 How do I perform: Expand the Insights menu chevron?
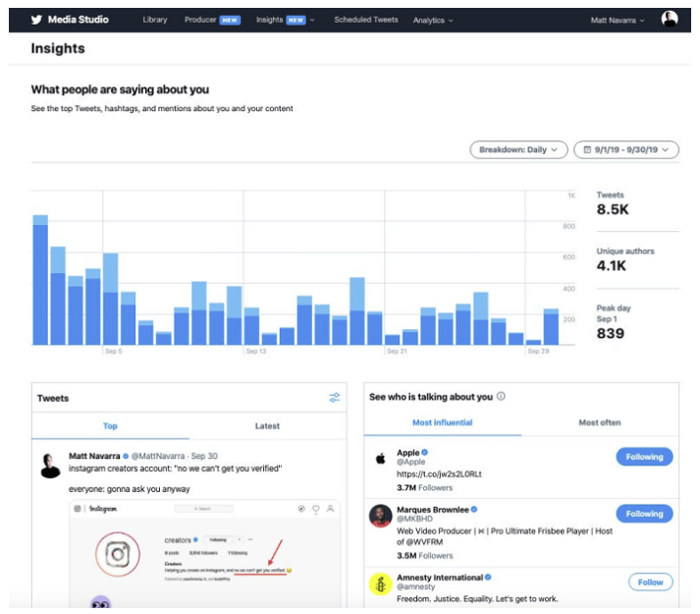pyautogui.click(x=312, y=20)
